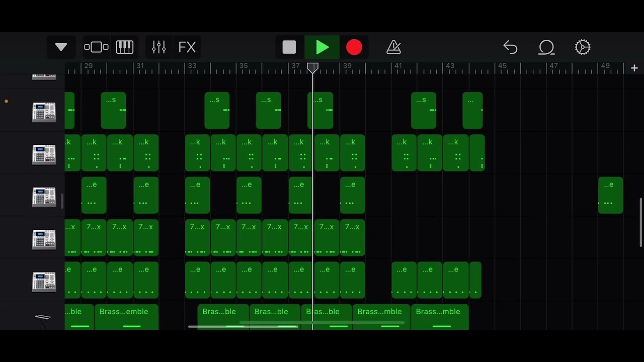The image size is (644, 362).
Task: Grab the playhead marker on the ruler
Action: pyautogui.click(x=312, y=68)
